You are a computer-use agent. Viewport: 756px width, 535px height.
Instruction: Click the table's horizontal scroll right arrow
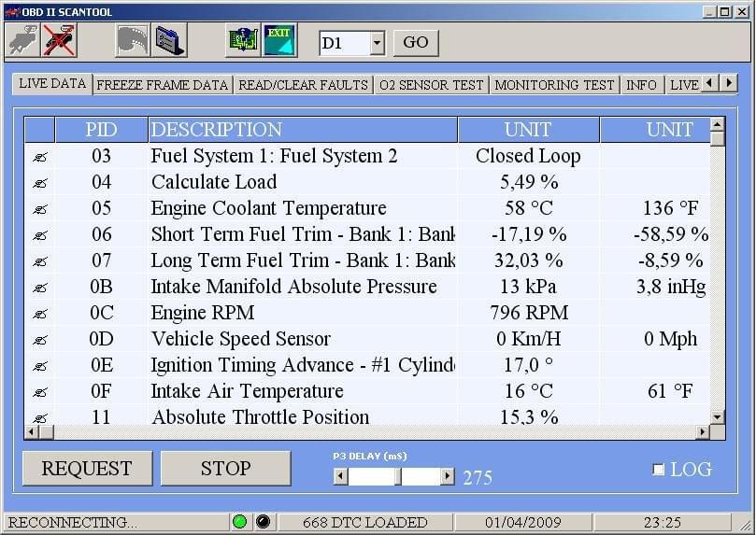pos(703,432)
